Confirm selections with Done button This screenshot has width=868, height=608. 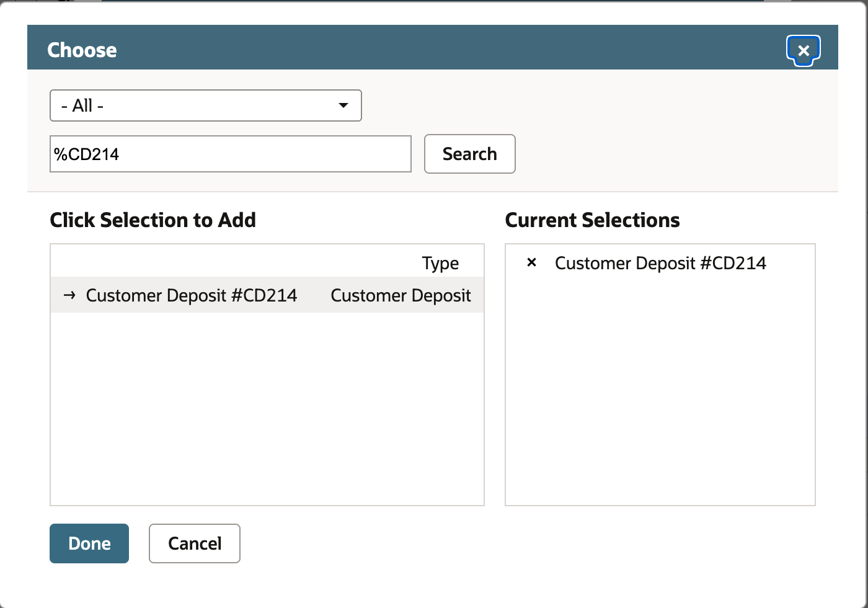(x=89, y=543)
